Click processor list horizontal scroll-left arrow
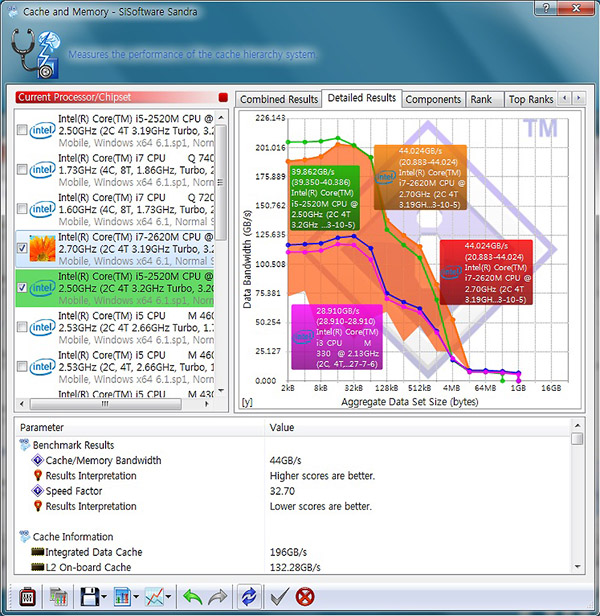Viewport: 600px width, 616px height. pyautogui.click(x=22, y=404)
